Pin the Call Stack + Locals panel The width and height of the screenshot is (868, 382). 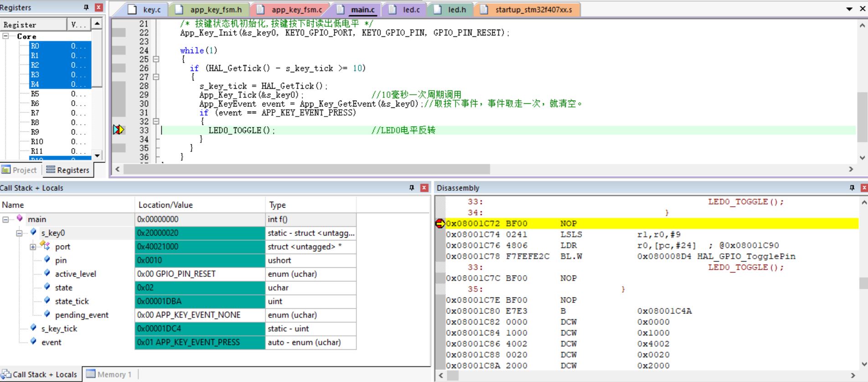pos(412,188)
